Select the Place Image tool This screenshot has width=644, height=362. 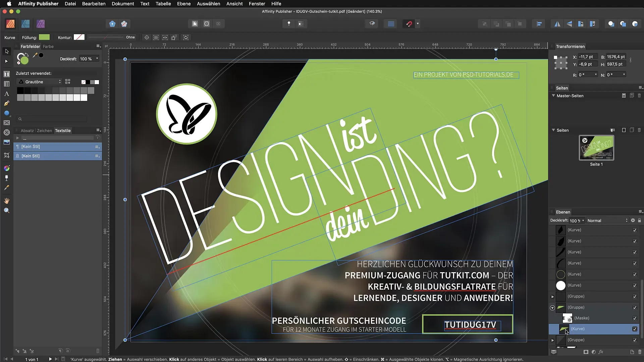pyautogui.click(x=7, y=142)
